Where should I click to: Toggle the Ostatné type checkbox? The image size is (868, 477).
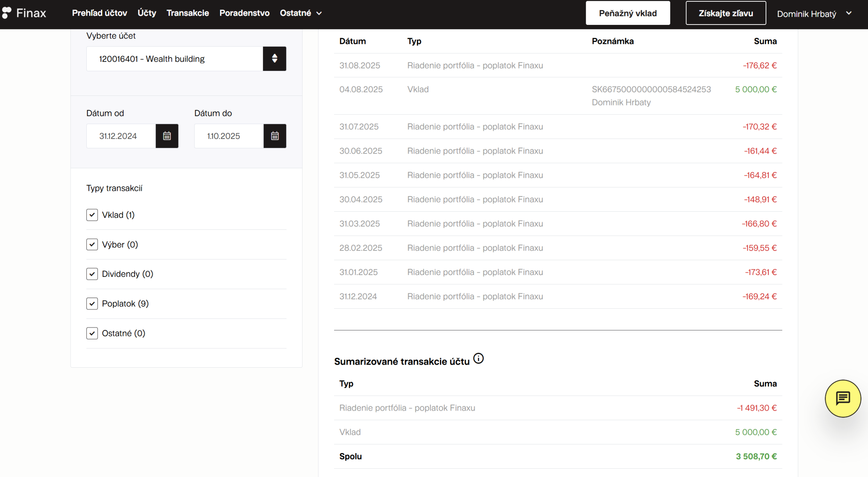pyautogui.click(x=92, y=333)
